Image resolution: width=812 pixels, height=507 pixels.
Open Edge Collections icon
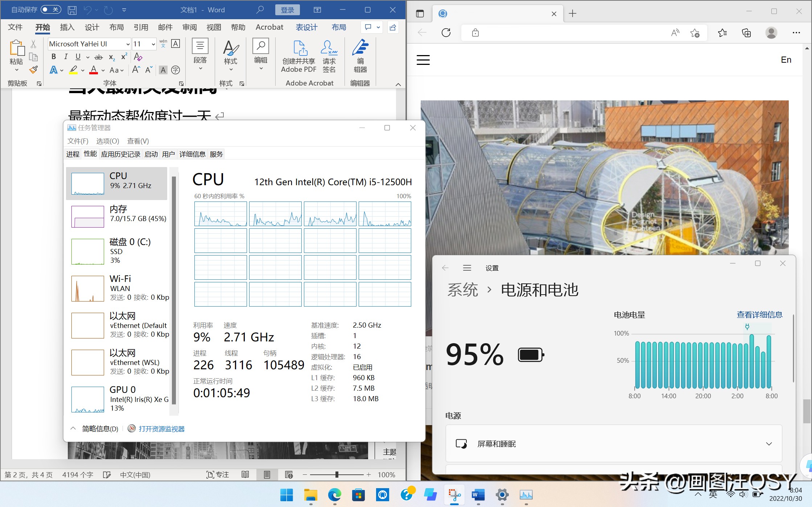click(746, 33)
